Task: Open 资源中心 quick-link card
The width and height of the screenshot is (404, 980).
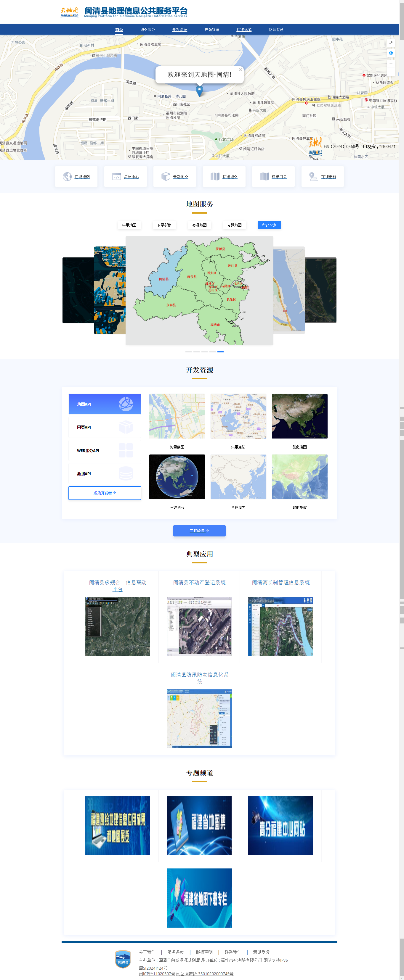Action: pos(125,177)
